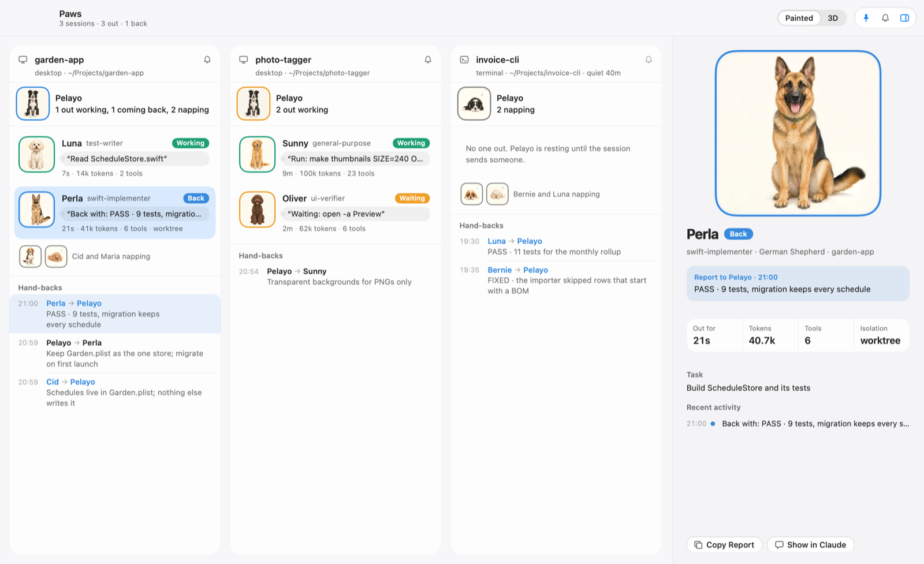The image size is (924, 564).
Task: Click Oliver's Waiting status badge
Action: [412, 198]
